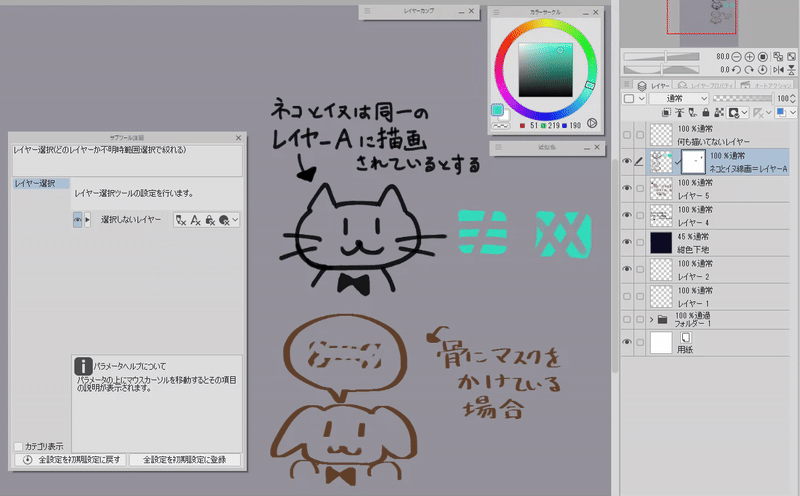The image size is (800, 496).
Task: Select the turquoise main color swatch
Action: pos(497,109)
